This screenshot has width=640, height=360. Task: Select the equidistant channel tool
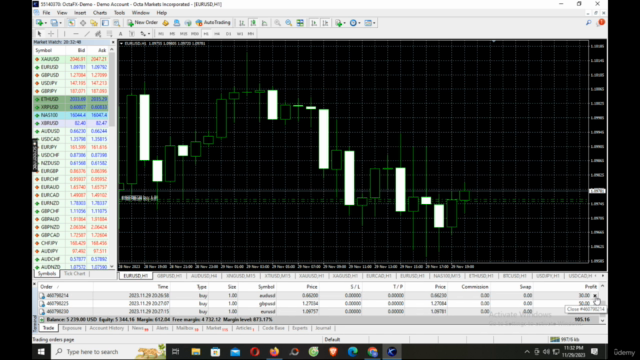click(x=98, y=33)
